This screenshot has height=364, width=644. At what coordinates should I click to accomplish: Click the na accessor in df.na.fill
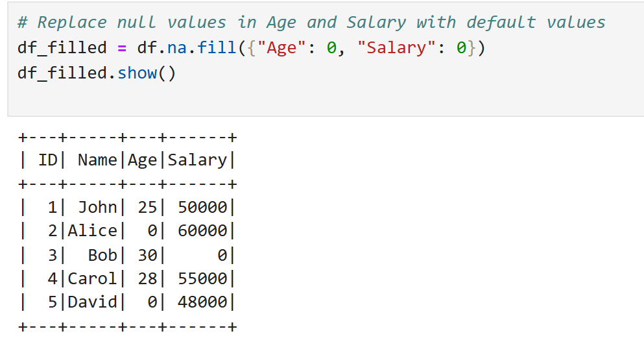coord(177,48)
